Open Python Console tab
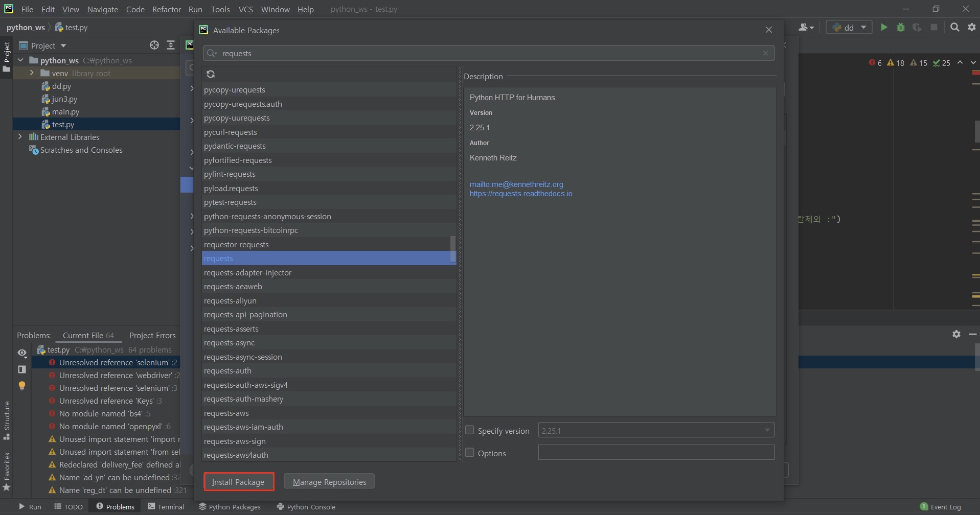The width and height of the screenshot is (980, 515). click(306, 507)
